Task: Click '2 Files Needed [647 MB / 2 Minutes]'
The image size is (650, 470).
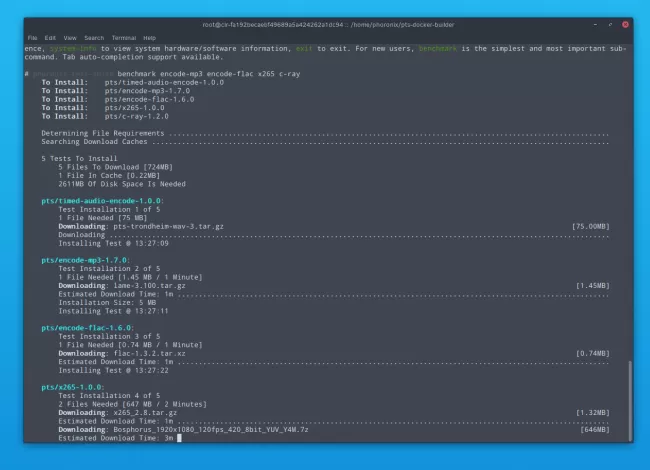Action: pos(132,404)
